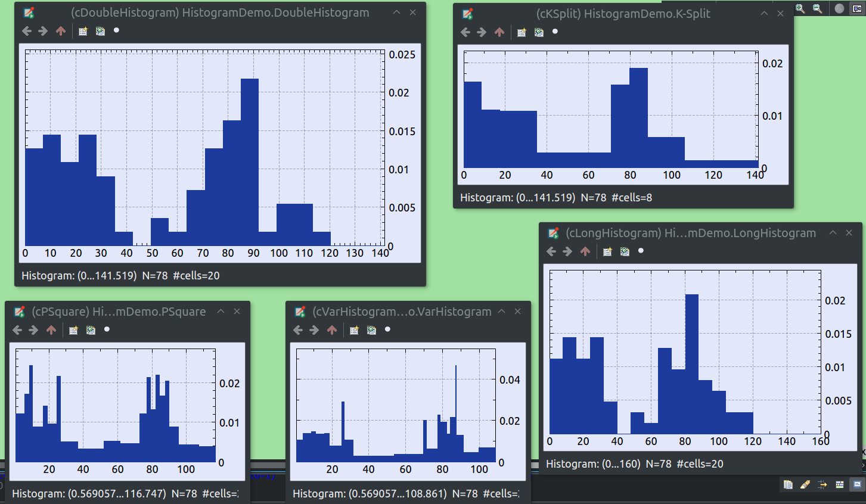Viewport: 866px width, 504px height.
Task: Go forward in PSquare inspector toolbar
Action: [x=33, y=330]
